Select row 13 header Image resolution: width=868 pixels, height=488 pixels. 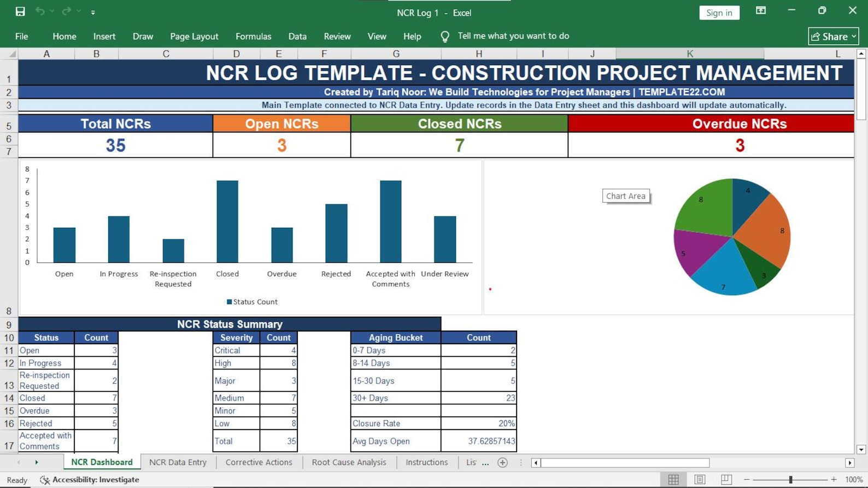click(9, 380)
